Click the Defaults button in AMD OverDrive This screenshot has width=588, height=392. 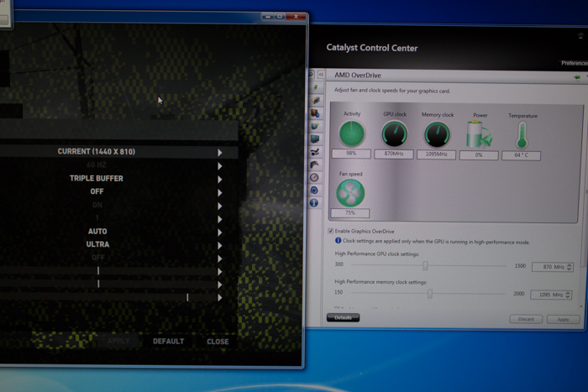[x=343, y=317]
